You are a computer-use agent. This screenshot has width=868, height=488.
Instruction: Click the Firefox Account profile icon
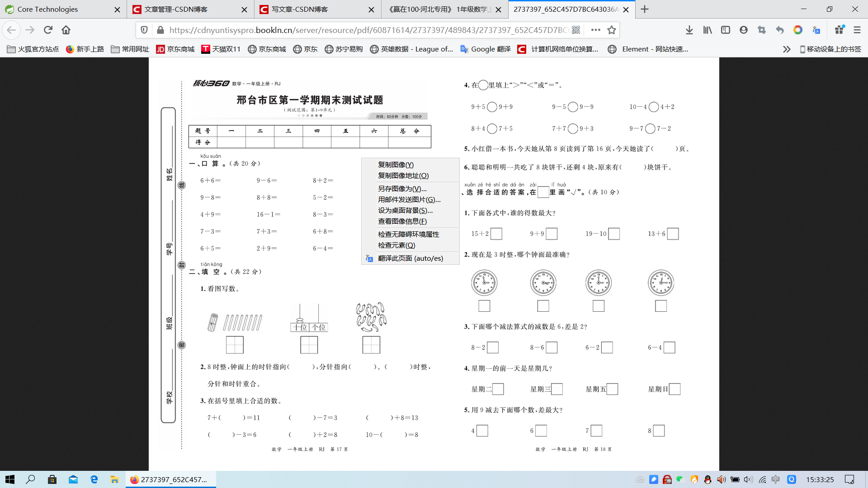pos(744,30)
